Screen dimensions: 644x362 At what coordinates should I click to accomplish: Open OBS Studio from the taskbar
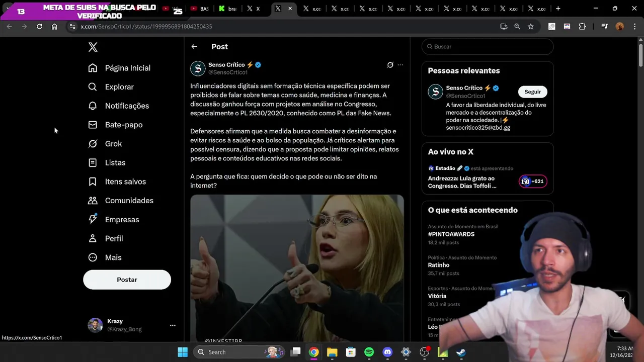pyautogui.click(x=424, y=352)
